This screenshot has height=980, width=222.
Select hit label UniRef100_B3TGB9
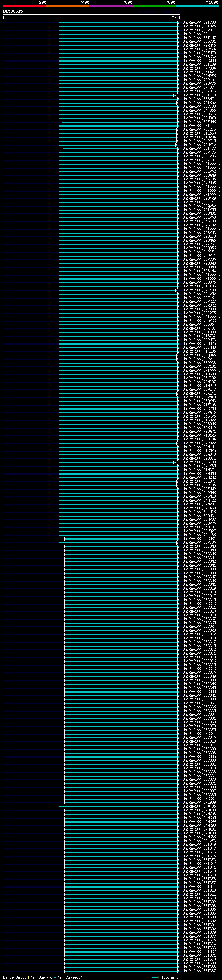(199, 963)
